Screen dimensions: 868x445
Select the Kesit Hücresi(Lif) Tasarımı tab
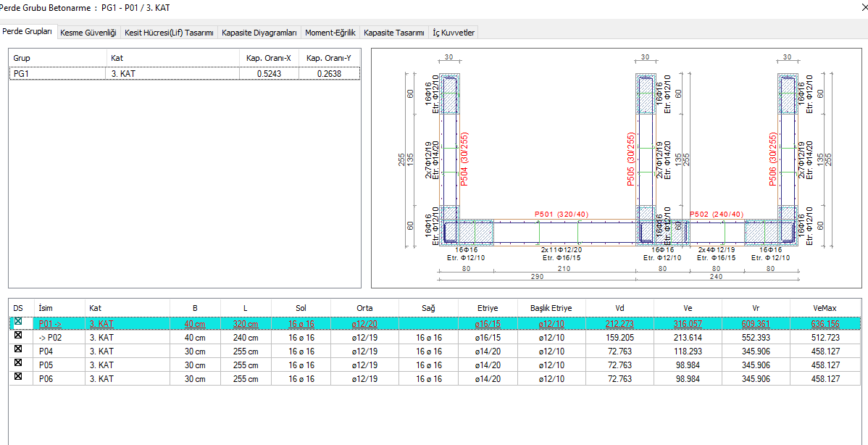[x=170, y=33]
